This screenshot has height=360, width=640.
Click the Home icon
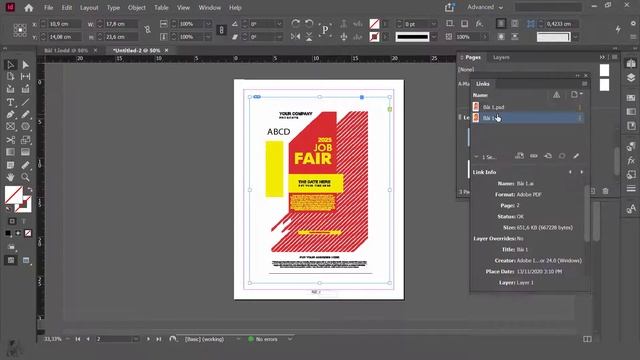[29, 8]
